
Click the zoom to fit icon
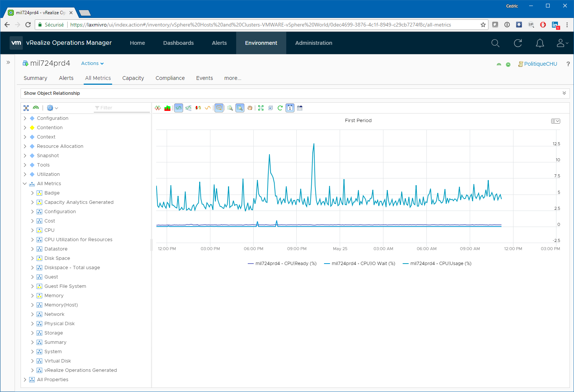pyautogui.click(x=261, y=108)
